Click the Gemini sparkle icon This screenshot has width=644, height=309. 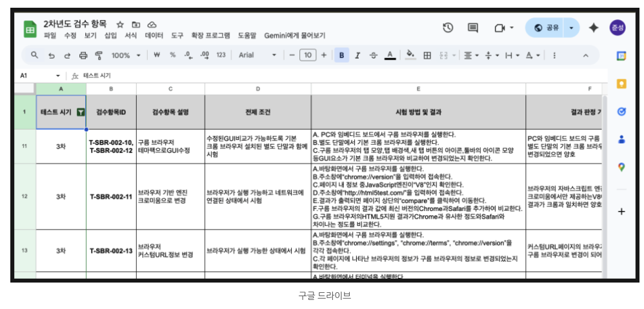point(594,28)
